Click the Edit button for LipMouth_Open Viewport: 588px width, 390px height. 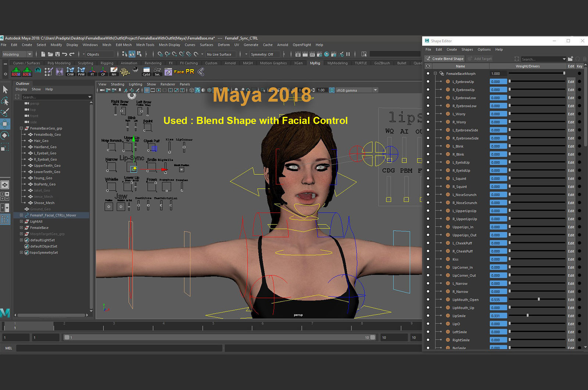coord(571,299)
